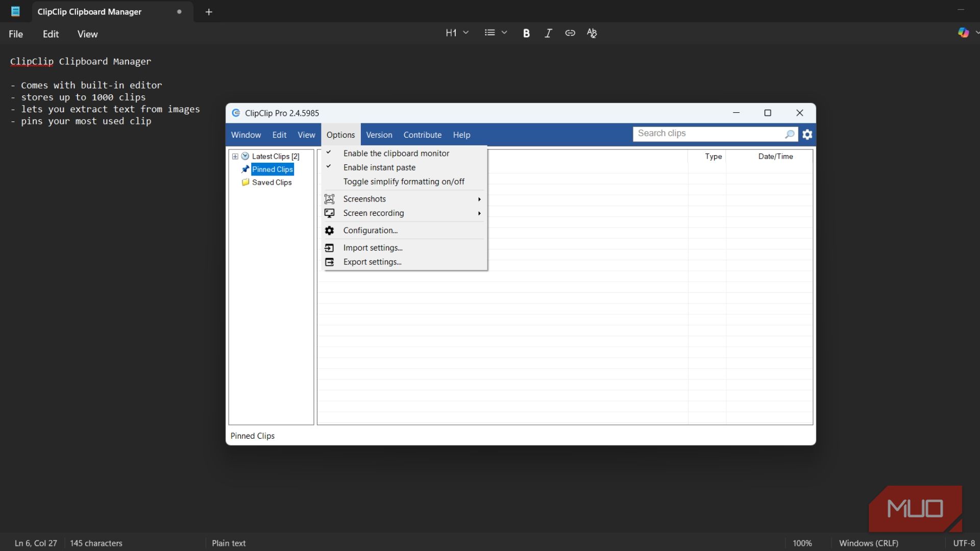Open the Copilot icon in Notepad
This screenshot has width=980, height=551.
point(963,33)
